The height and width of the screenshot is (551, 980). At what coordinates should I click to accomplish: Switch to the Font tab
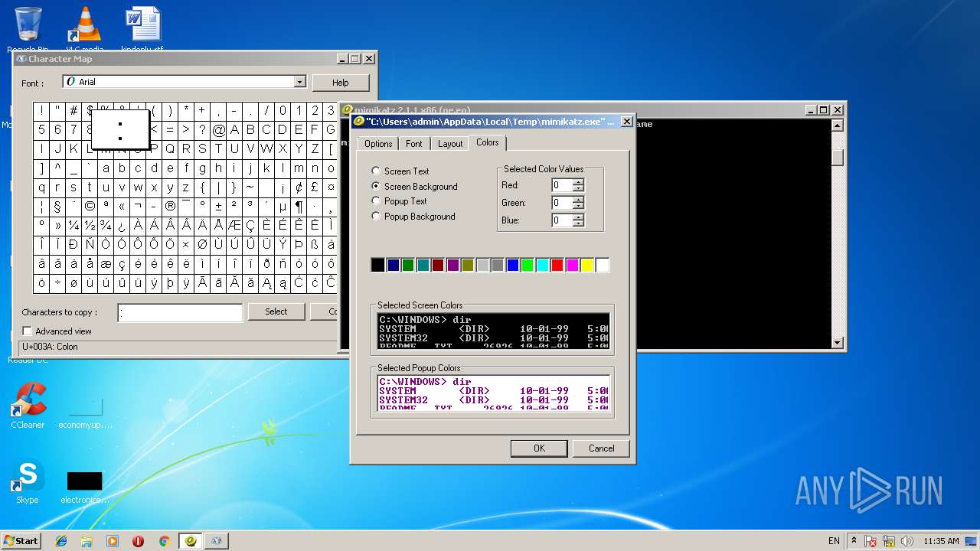pyautogui.click(x=413, y=144)
